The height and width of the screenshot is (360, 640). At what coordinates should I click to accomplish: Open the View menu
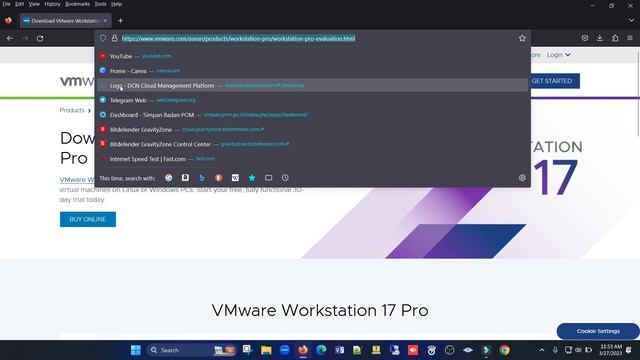(34, 4)
